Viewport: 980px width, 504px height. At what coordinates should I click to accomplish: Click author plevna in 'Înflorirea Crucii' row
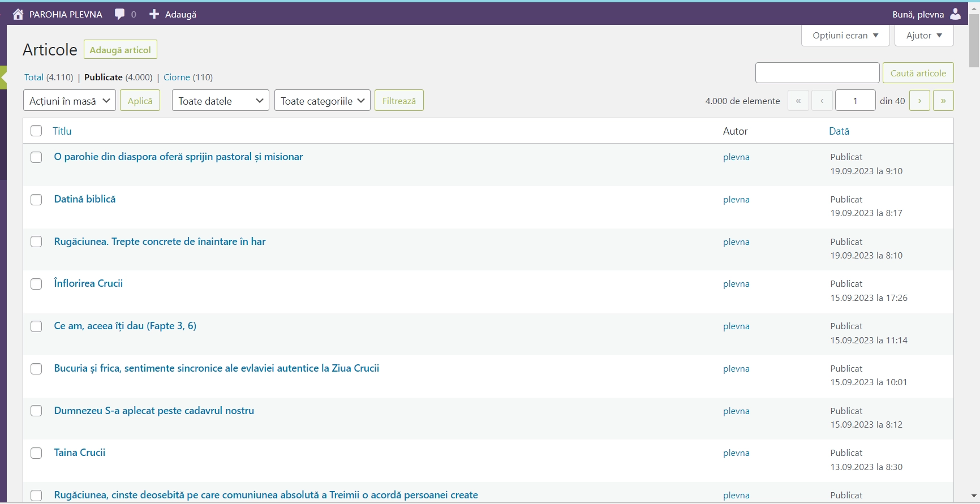tap(736, 284)
